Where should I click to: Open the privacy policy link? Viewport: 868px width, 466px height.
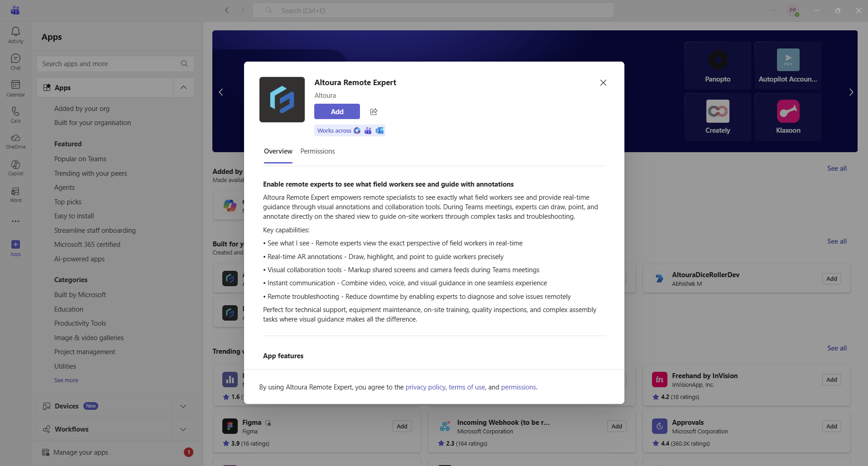[x=425, y=387]
